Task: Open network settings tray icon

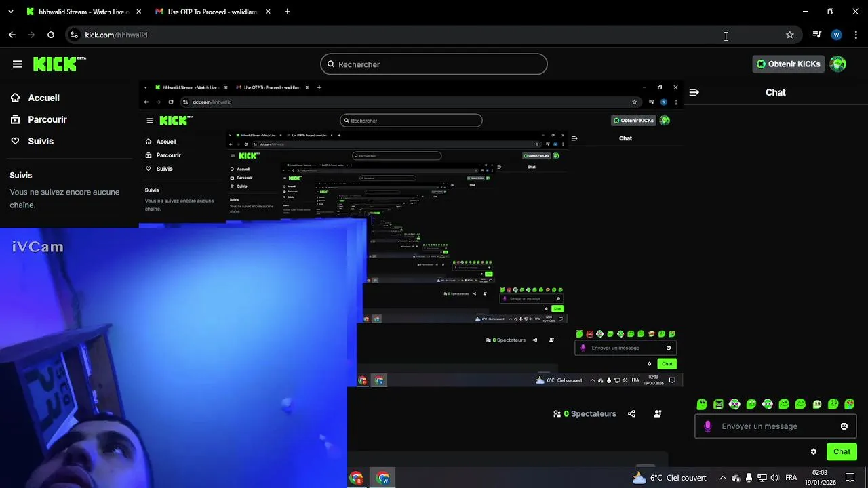Action: point(762,478)
